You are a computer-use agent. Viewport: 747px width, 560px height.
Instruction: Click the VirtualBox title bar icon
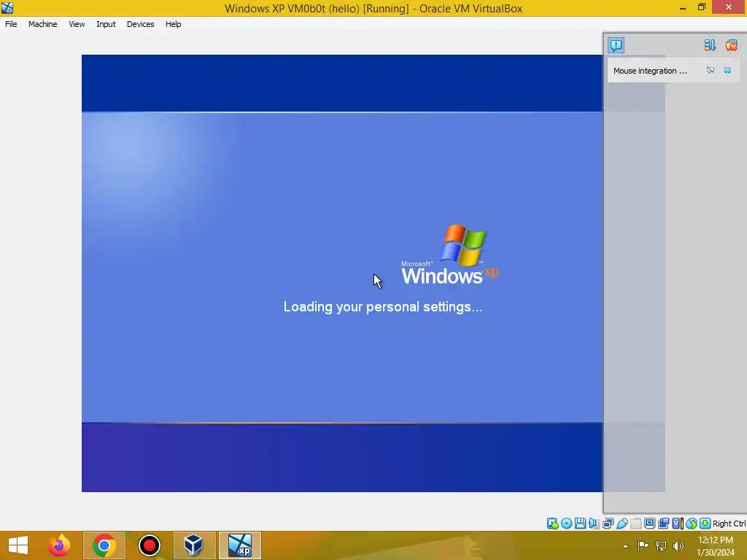pos(7,8)
